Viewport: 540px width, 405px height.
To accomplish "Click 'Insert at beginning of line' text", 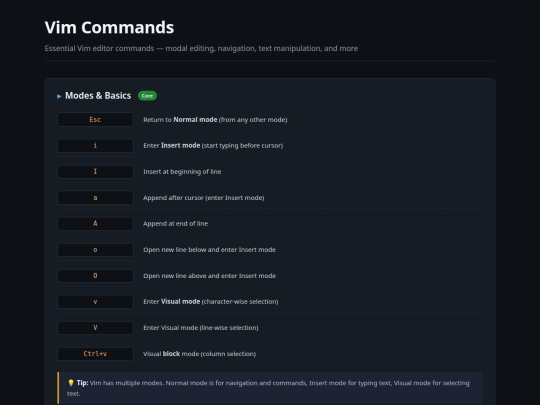I will 182,172.
